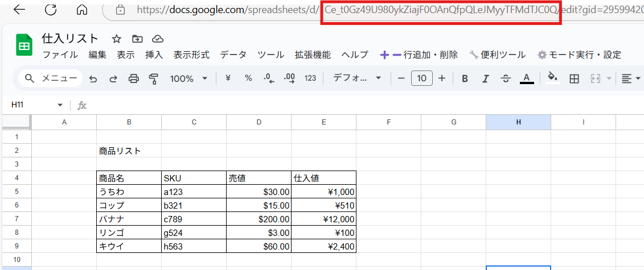Open the text color picker (underlined A)

[527, 79]
